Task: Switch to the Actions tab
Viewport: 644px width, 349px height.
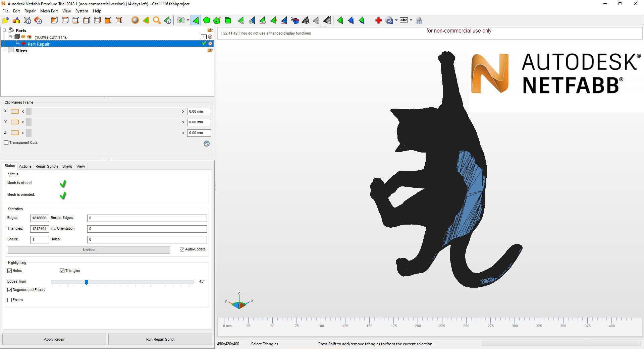Action: tap(25, 166)
